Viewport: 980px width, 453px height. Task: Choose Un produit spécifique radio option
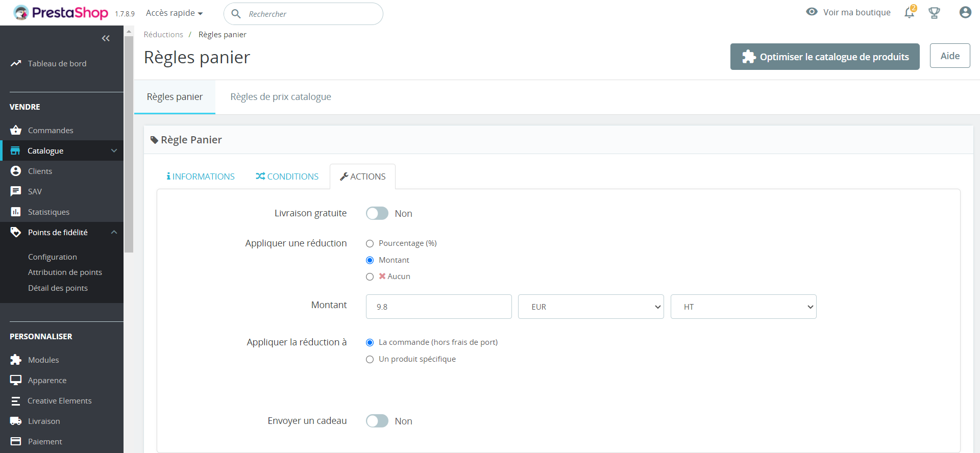tap(370, 359)
